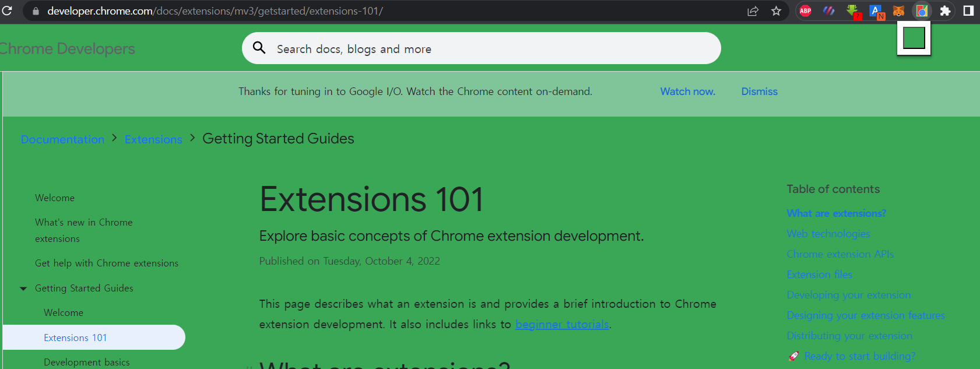Click the Extensions 101 page heading
Viewport: 980px width, 369px height.
(x=371, y=199)
